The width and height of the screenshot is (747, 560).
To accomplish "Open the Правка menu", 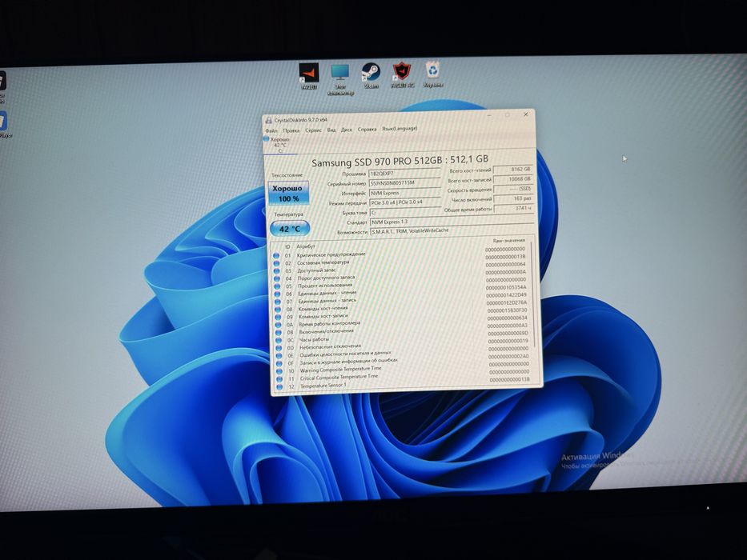I will tap(291, 130).
